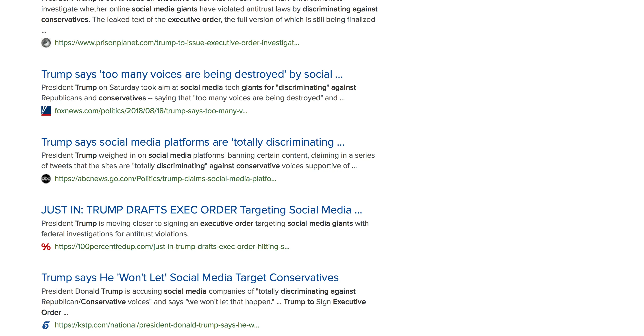Image resolution: width=644 pixels, height=336 pixels.
Task: Click the ABC News favicon icon
Action: click(x=46, y=179)
